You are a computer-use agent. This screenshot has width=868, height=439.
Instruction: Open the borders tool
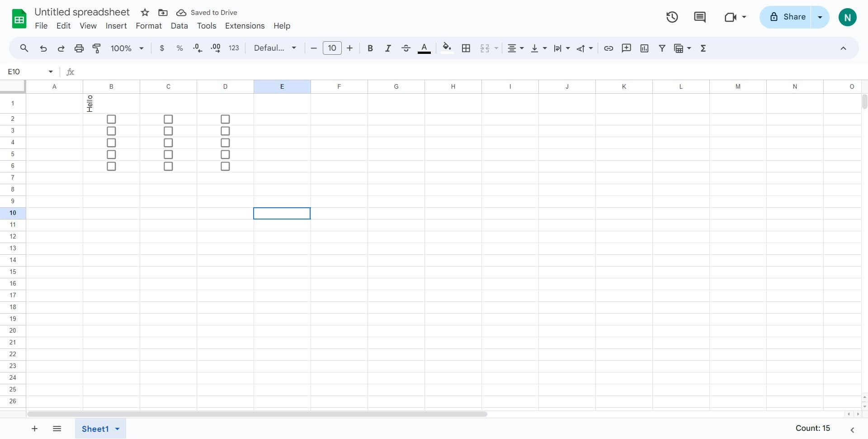coord(466,48)
